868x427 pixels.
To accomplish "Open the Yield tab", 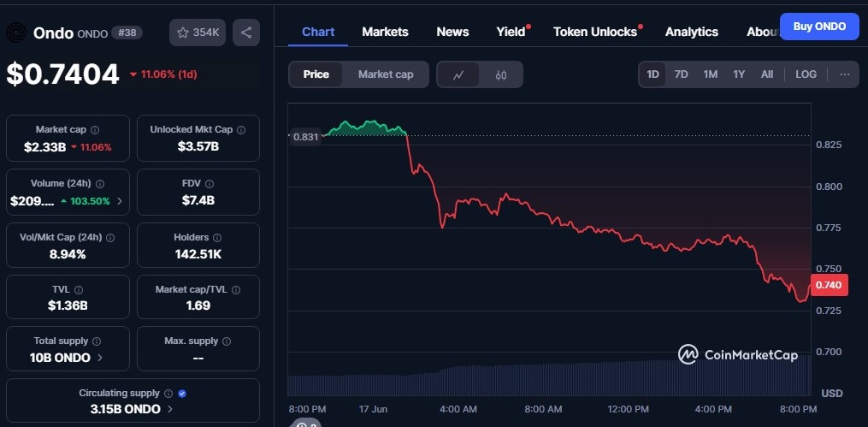I will click(511, 33).
